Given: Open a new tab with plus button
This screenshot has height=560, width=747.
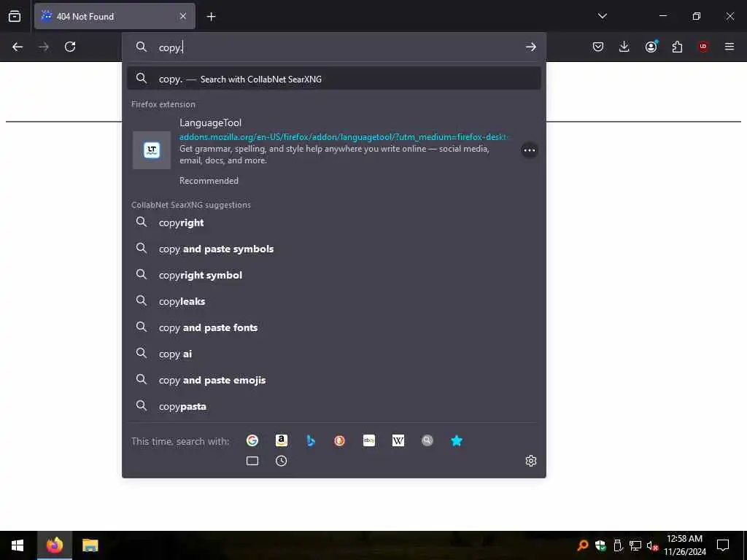Looking at the screenshot, I should click(x=211, y=17).
